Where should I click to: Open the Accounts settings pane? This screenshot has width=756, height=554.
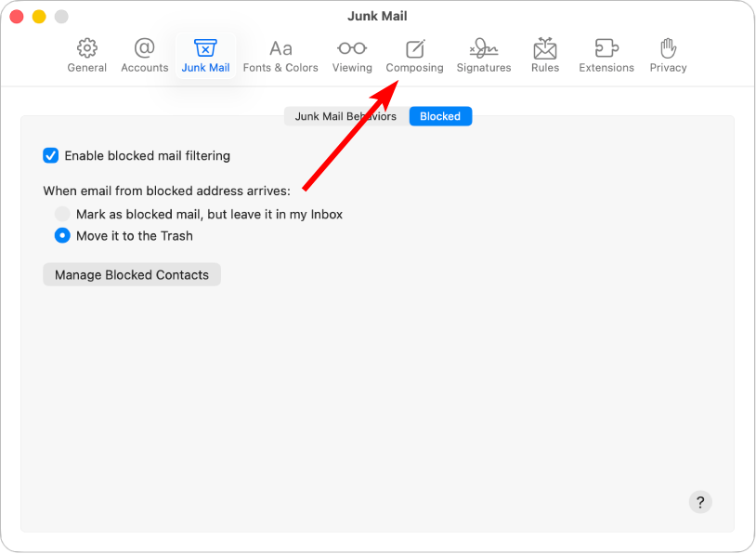coord(144,55)
